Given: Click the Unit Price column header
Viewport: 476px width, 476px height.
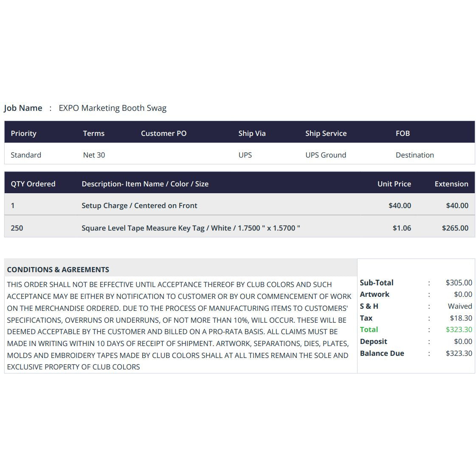Looking at the screenshot, I should 394,184.
